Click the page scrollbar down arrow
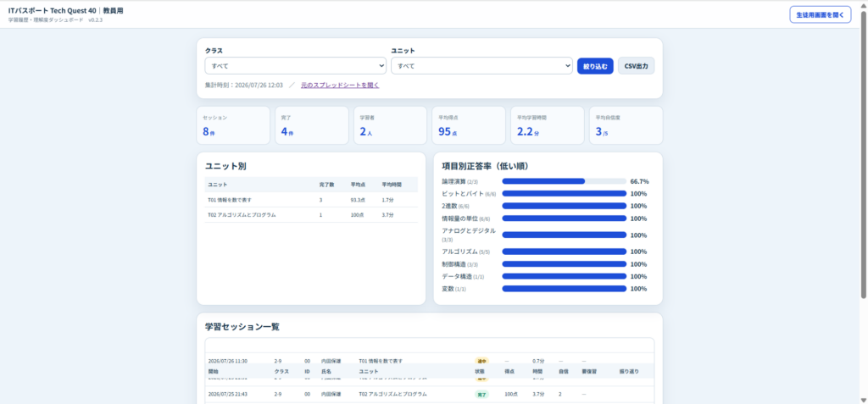868x404 pixels. pyautogui.click(x=864, y=400)
